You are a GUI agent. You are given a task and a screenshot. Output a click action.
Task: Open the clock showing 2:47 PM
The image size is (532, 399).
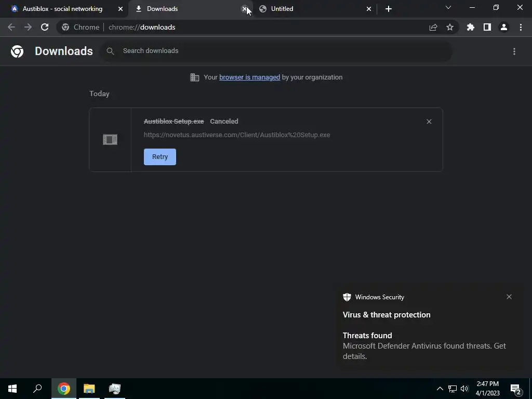(487, 389)
